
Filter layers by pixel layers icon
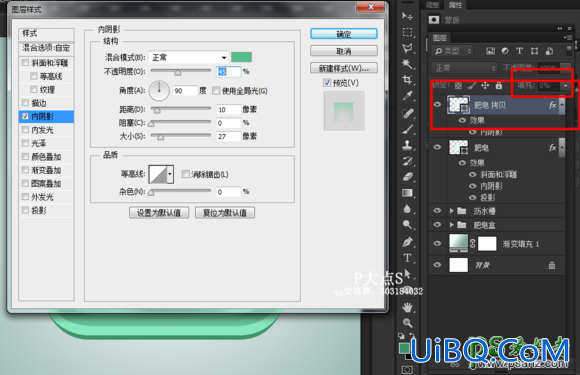point(490,51)
